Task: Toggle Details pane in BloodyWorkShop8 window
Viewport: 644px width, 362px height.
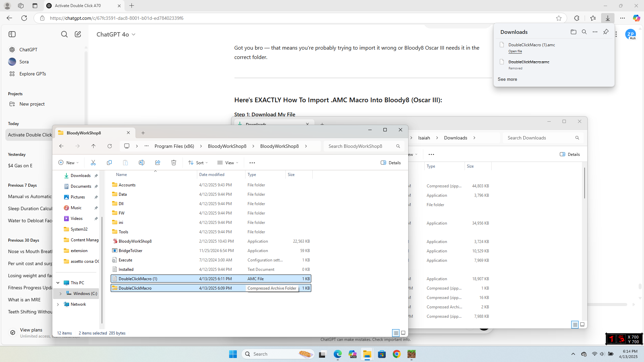Action: pos(391,163)
